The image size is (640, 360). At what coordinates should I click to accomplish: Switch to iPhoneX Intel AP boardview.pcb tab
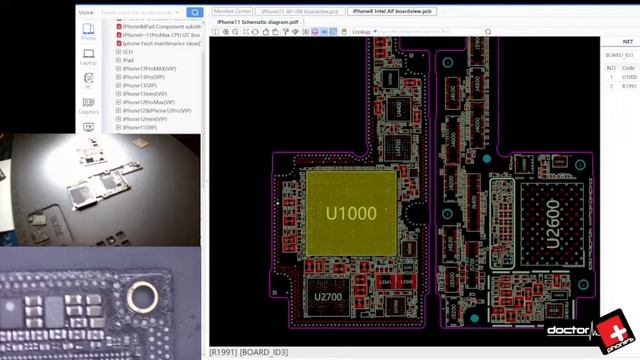pos(392,11)
